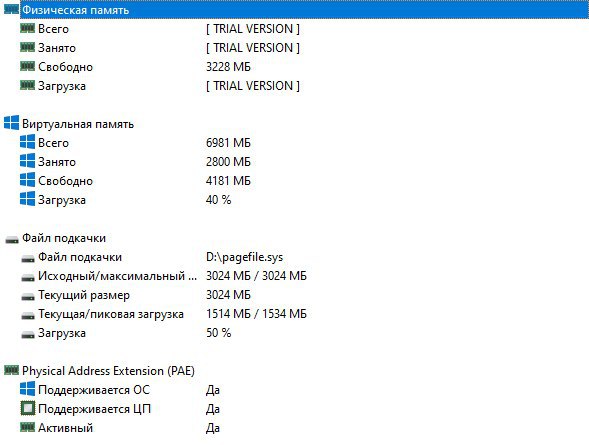Select the Файл подкачки field label in list
Image resolution: width=589 pixels, height=445 pixels.
point(80,257)
